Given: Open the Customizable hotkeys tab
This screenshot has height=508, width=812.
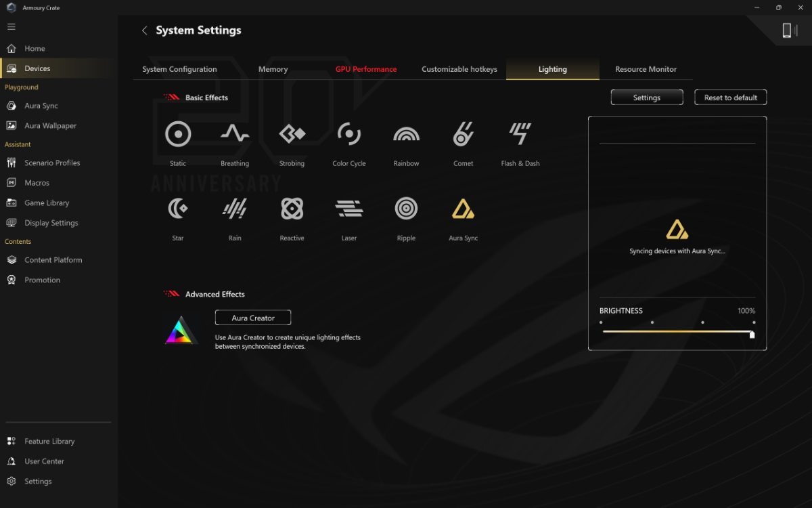Looking at the screenshot, I should pyautogui.click(x=459, y=69).
